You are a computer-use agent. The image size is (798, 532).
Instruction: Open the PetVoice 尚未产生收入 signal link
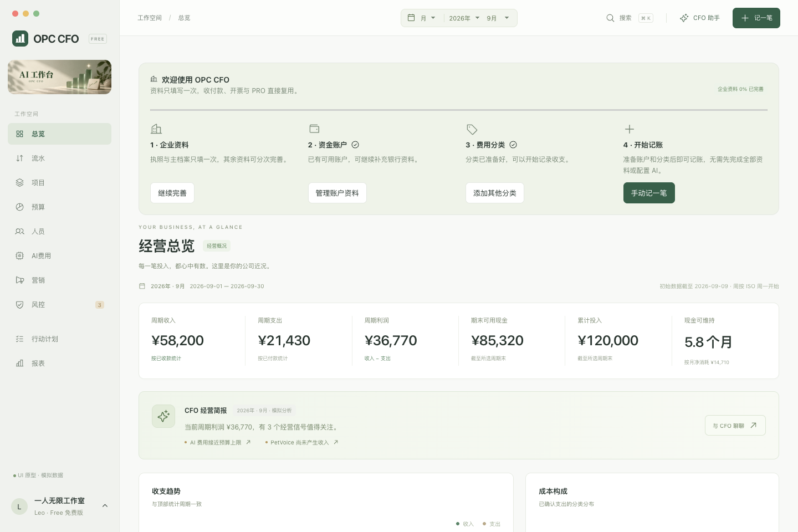click(302, 442)
